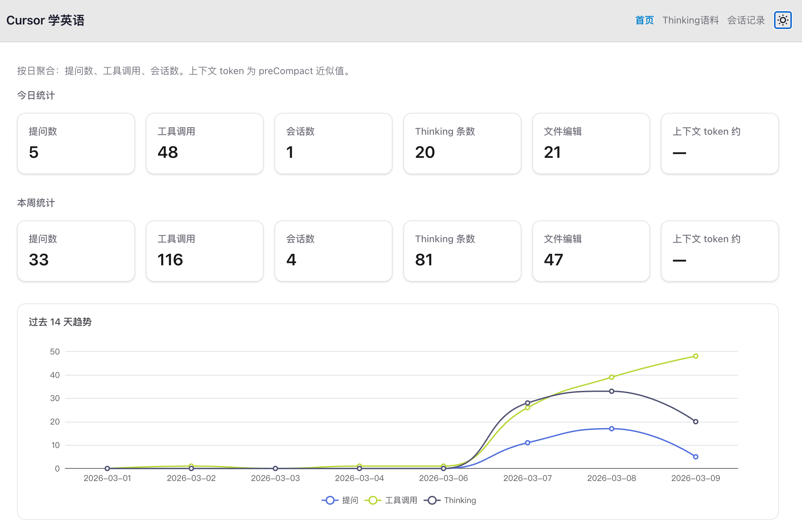
Task: Click the 提问 data point on 2026-03-07
Action: coord(528,443)
